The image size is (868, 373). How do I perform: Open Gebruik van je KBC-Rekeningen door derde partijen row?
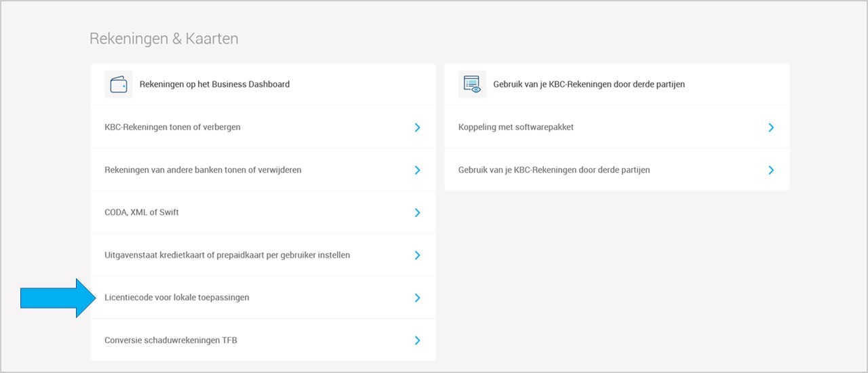(x=617, y=170)
